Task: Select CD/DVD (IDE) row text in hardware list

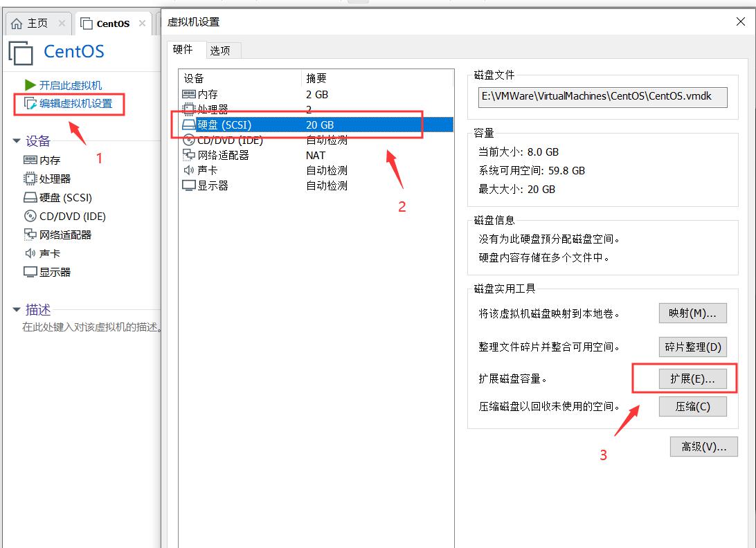Action: [231, 140]
